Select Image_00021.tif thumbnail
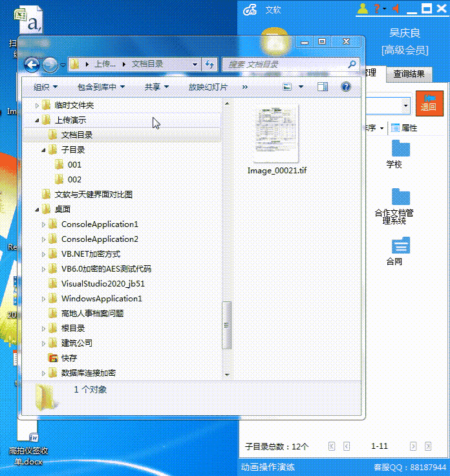This screenshot has height=476, width=450. tap(276, 133)
